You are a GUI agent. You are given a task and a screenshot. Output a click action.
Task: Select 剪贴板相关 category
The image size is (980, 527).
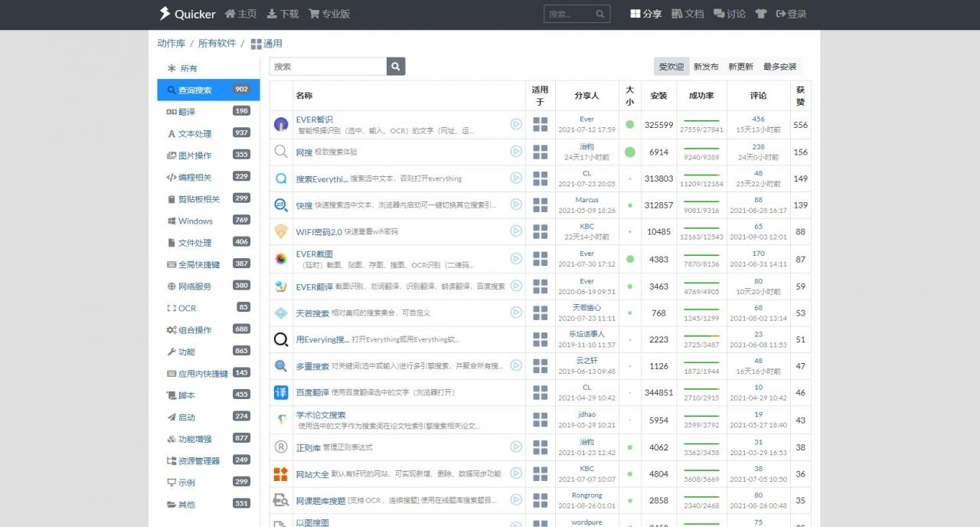click(x=208, y=199)
